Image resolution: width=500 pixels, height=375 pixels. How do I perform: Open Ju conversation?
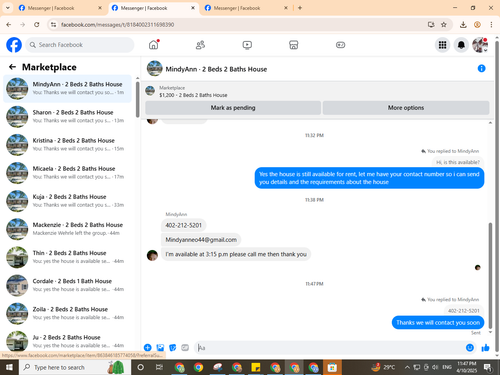tap(67, 341)
